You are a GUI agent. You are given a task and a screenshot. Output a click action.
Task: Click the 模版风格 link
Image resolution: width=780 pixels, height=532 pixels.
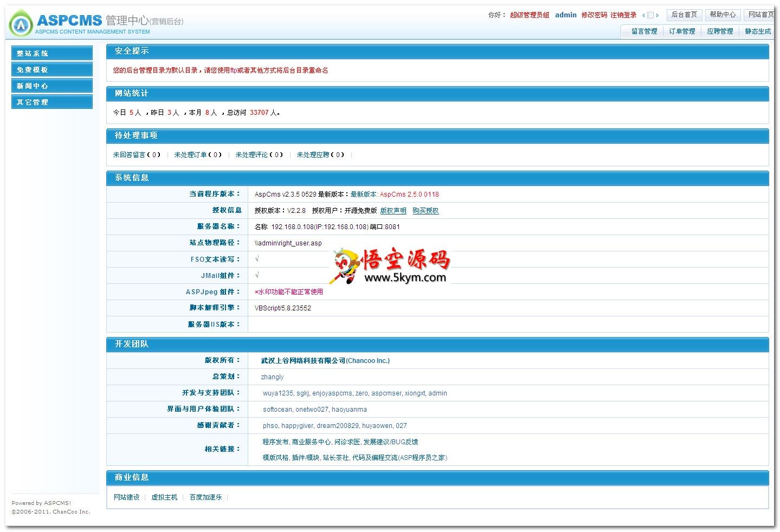click(x=275, y=458)
